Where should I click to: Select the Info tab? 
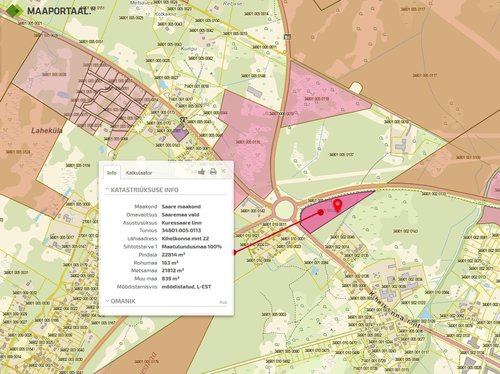pos(112,173)
